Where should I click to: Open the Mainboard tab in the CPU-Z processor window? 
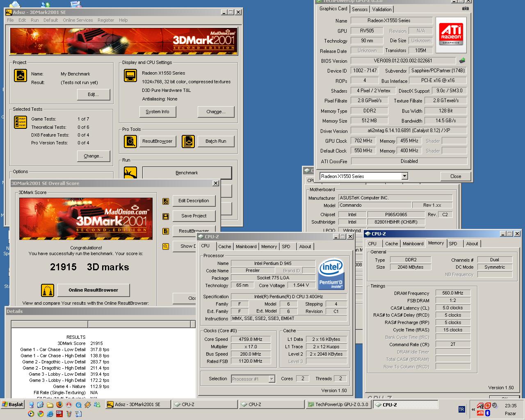pos(246,247)
